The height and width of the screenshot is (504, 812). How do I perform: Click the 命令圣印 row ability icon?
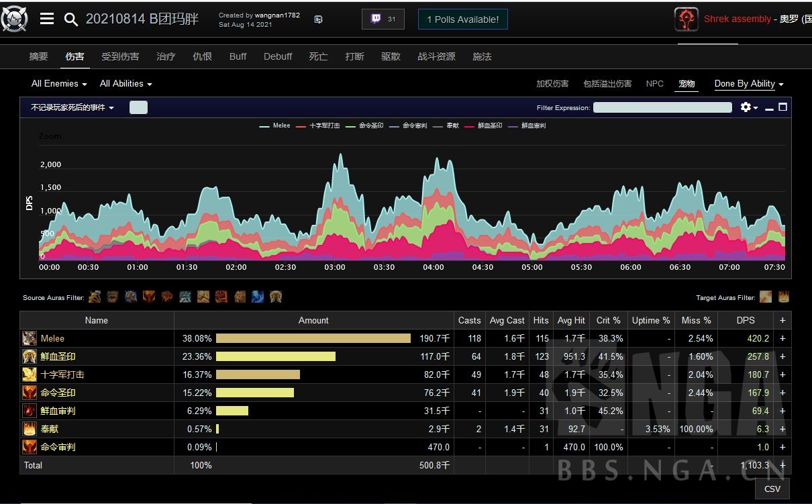pyautogui.click(x=30, y=393)
